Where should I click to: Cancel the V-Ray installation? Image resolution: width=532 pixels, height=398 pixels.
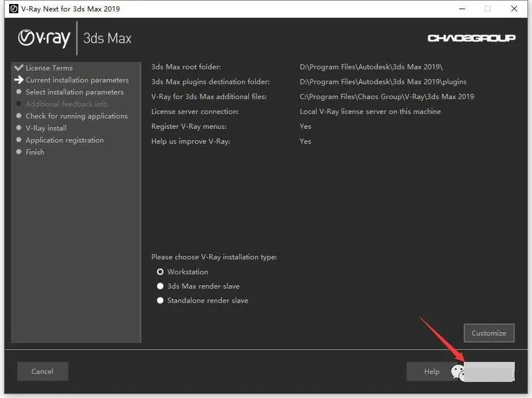42,372
